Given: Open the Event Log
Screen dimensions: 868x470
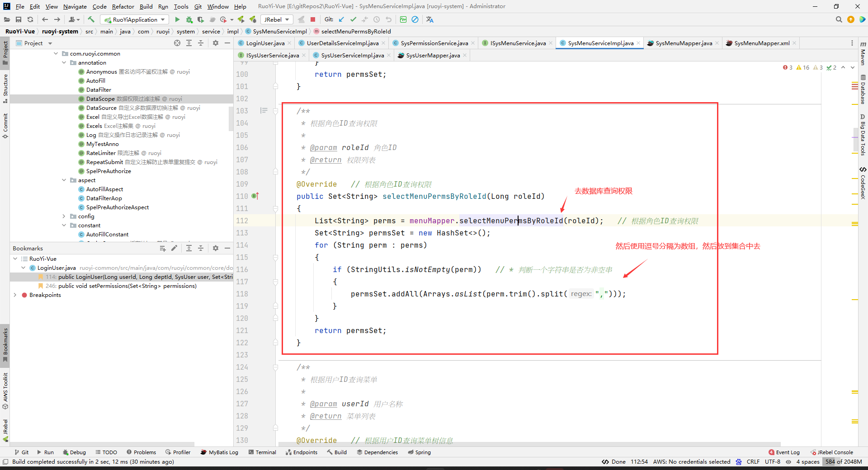Looking at the screenshot, I should 784,452.
